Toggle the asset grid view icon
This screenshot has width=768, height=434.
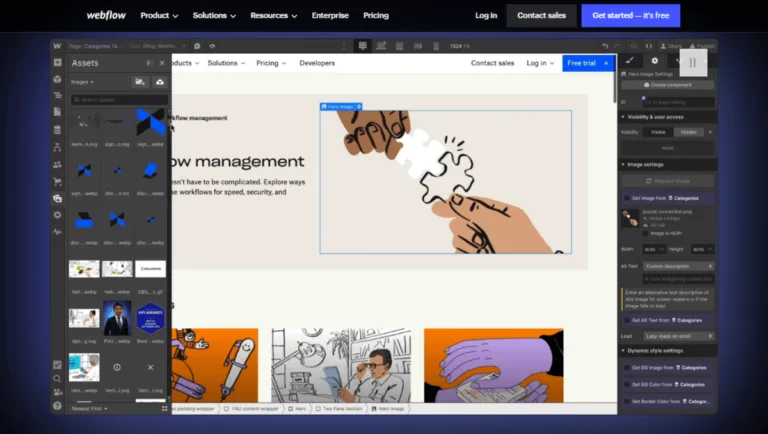[x=165, y=409]
